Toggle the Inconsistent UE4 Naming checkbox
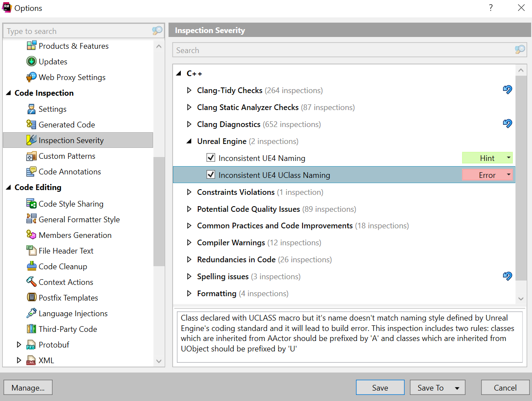This screenshot has width=532, height=401. coord(211,158)
